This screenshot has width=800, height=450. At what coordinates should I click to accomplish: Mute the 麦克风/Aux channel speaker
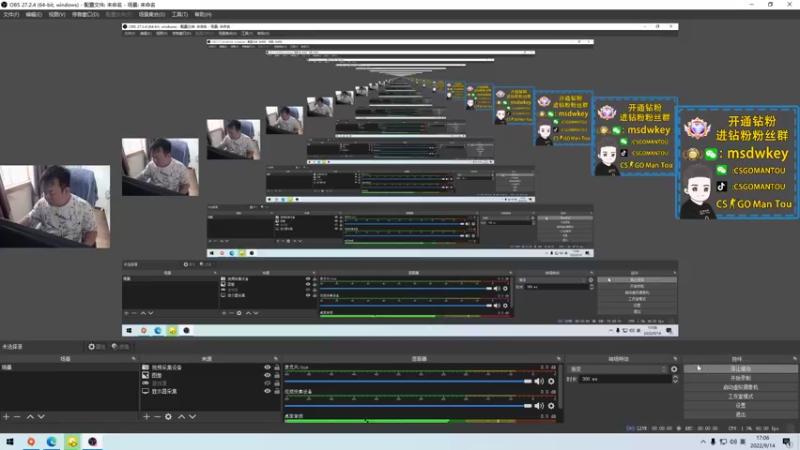tap(539, 381)
